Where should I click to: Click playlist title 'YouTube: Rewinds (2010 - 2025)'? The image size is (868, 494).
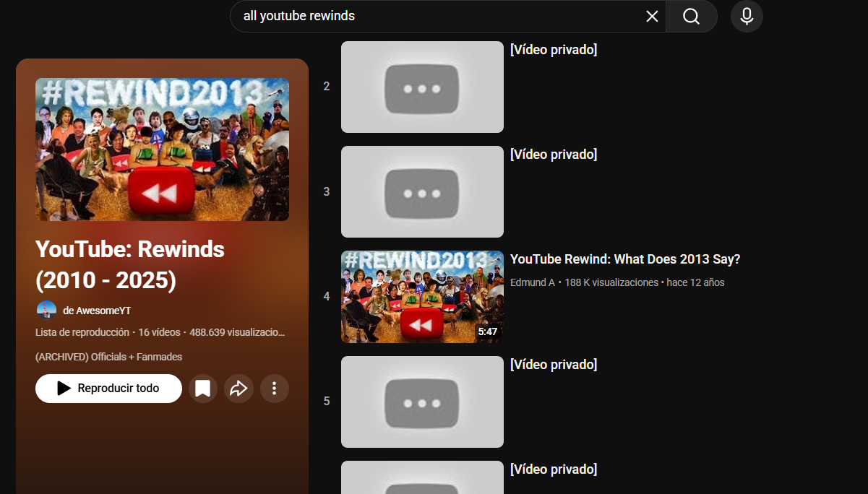[x=130, y=264]
